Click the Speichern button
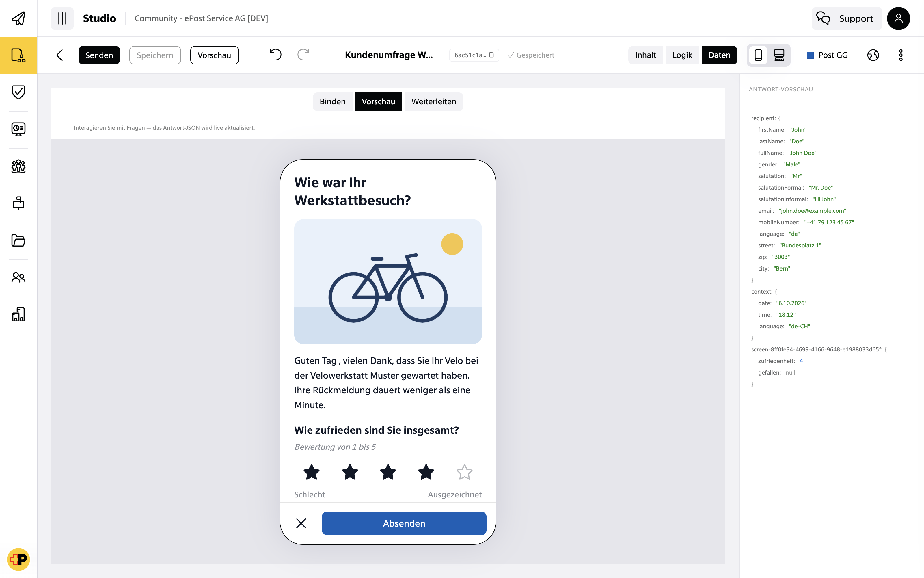This screenshot has width=924, height=578. 155,55
